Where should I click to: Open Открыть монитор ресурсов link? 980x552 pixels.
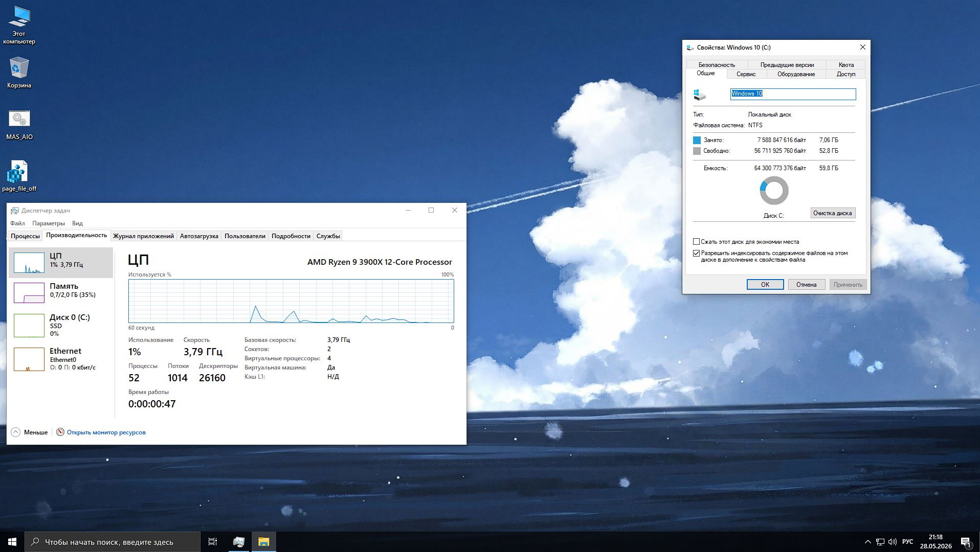tap(106, 432)
